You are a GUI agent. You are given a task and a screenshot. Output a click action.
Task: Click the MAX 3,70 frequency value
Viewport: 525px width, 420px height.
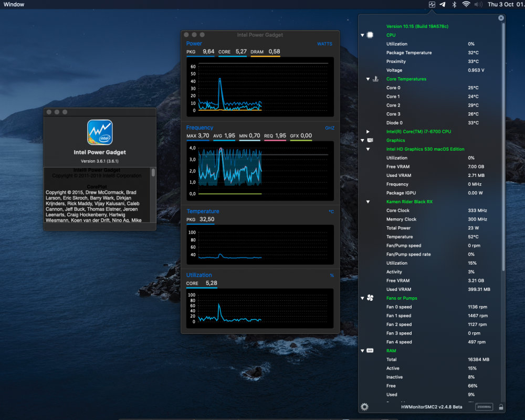(x=197, y=135)
